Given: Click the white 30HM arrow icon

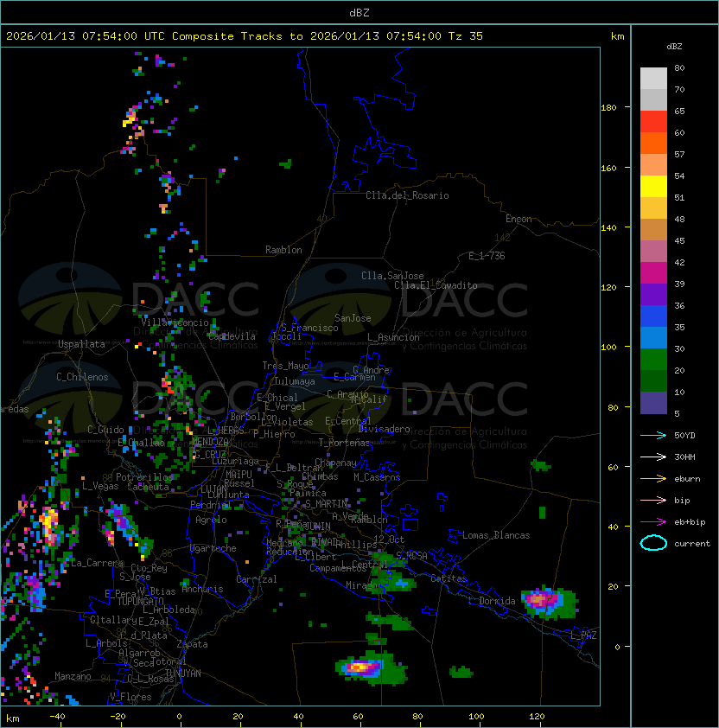Looking at the screenshot, I should (x=653, y=457).
